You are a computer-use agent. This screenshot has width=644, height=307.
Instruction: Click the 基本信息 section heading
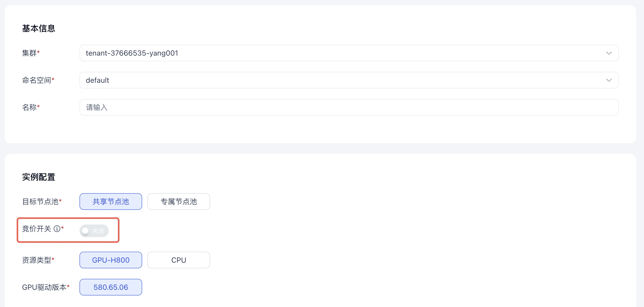39,28
